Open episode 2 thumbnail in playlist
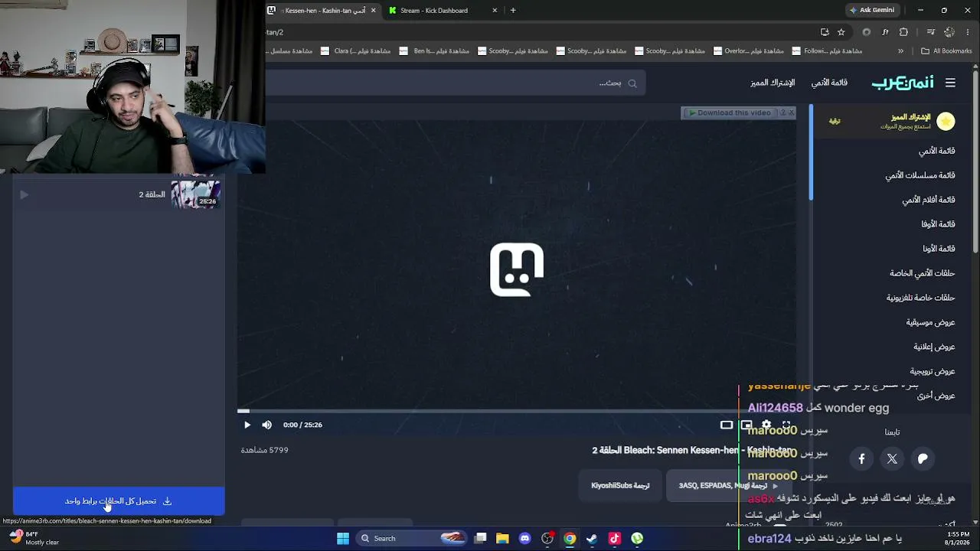The width and height of the screenshot is (980, 551). (x=196, y=194)
